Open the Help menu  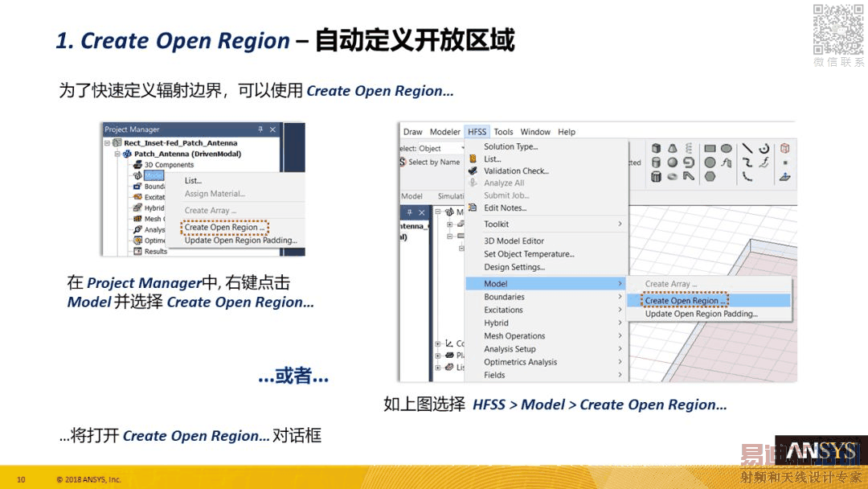coord(567,132)
